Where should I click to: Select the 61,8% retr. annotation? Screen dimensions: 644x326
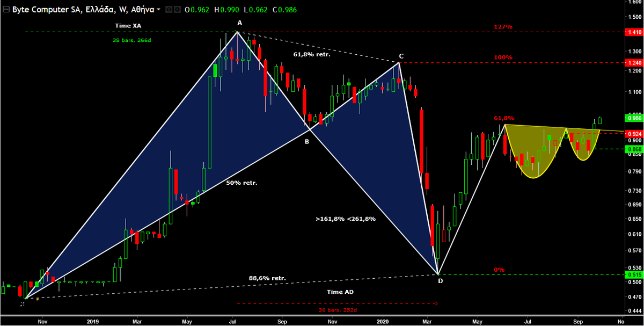312,54
